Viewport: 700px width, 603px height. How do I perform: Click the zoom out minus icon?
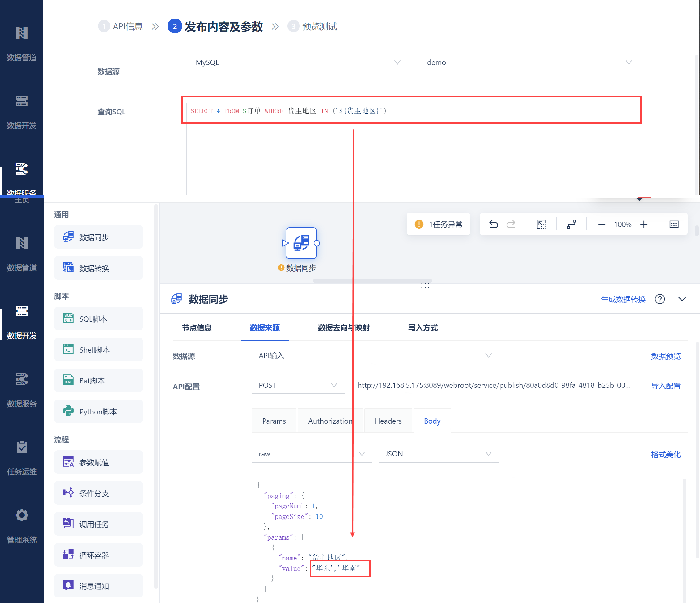pyautogui.click(x=602, y=225)
